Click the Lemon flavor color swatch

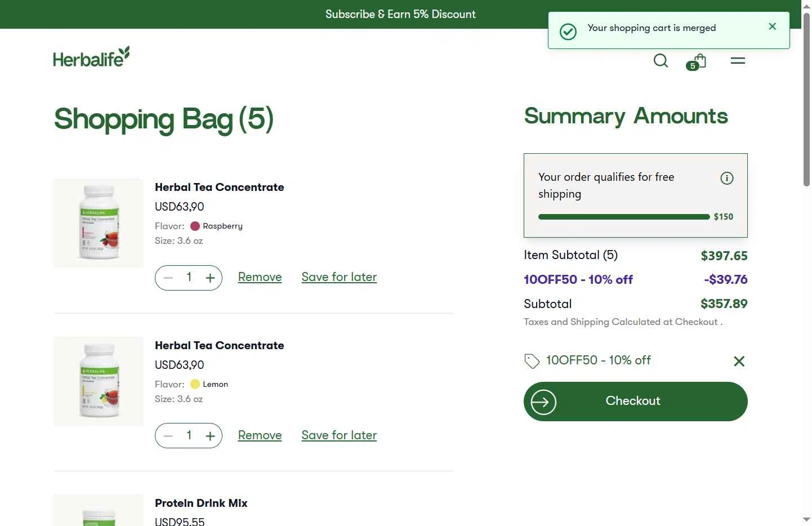(195, 385)
